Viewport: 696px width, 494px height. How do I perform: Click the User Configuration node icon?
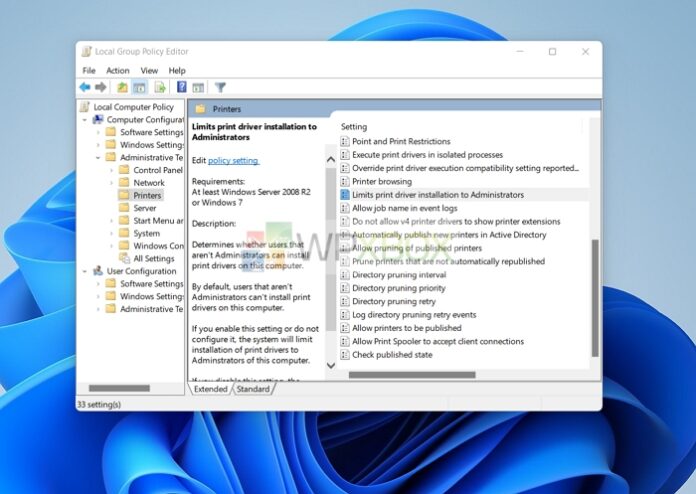pos(98,271)
